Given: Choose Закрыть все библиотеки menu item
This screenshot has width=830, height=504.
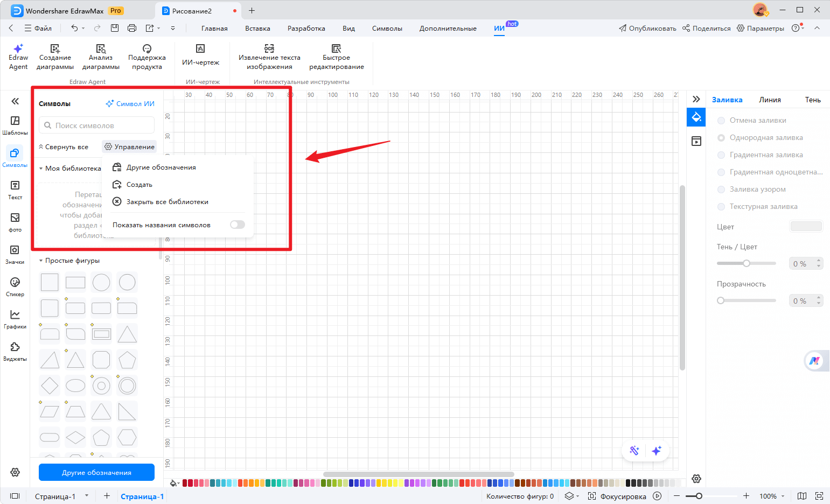Looking at the screenshot, I should pyautogui.click(x=167, y=202).
